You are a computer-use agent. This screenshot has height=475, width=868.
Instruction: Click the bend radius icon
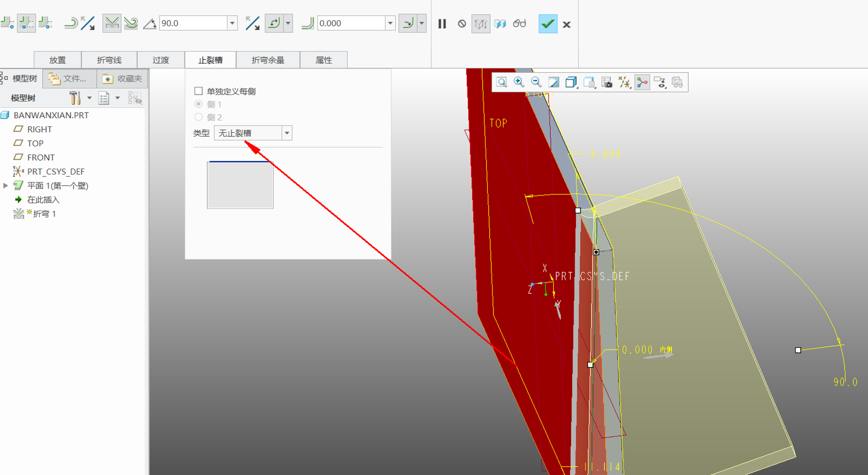click(308, 23)
